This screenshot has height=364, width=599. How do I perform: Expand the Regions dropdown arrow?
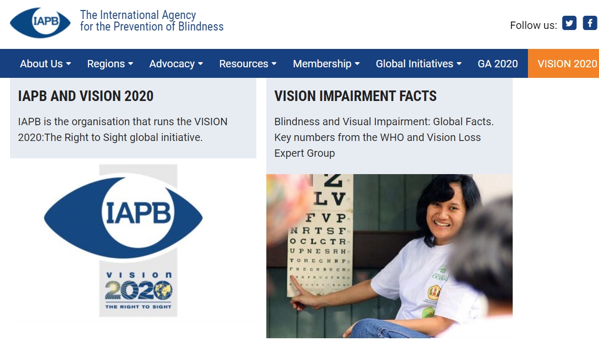131,64
